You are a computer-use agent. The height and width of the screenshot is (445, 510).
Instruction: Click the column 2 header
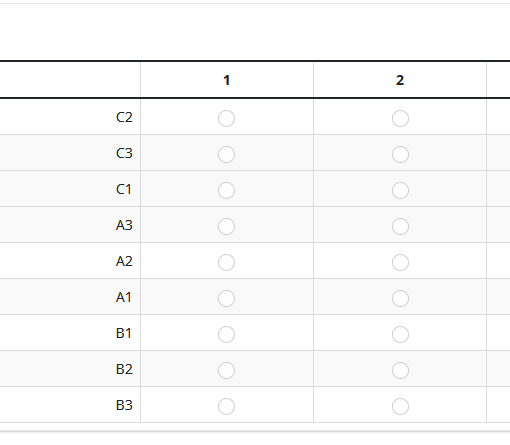[x=400, y=80]
